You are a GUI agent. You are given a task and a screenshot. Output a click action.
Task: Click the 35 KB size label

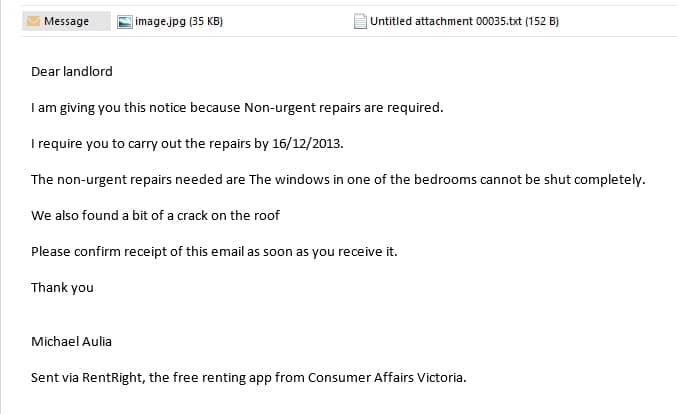pos(206,22)
